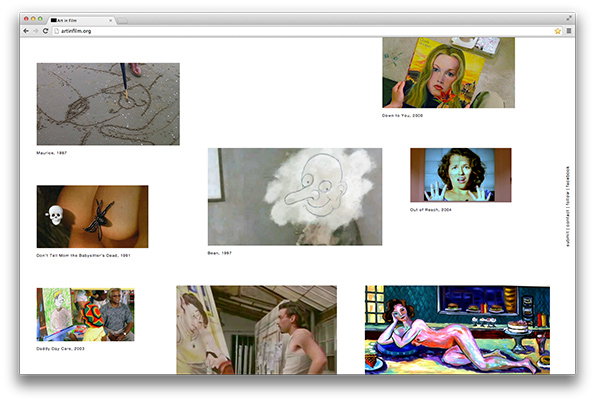Focus the artinfilm.org address bar
Image resolution: width=595 pixels, height=402 pixels.
(x=304, y=31)
